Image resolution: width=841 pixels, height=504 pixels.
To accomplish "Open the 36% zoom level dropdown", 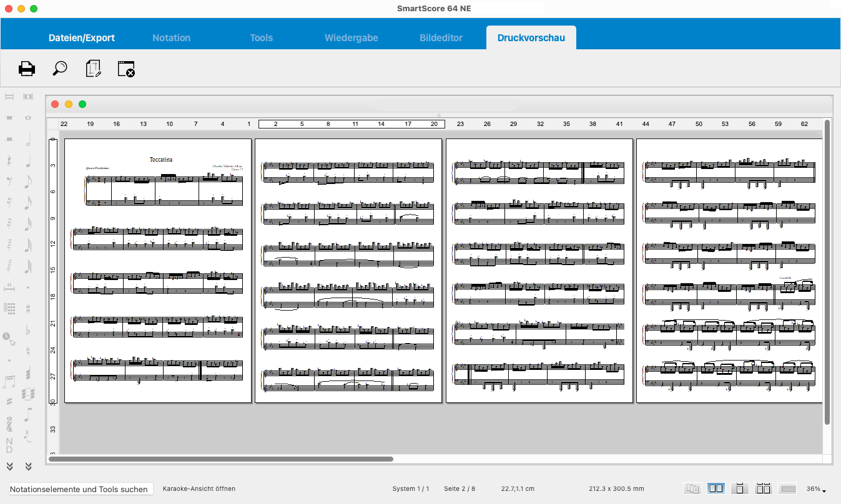I will point(816,489).
